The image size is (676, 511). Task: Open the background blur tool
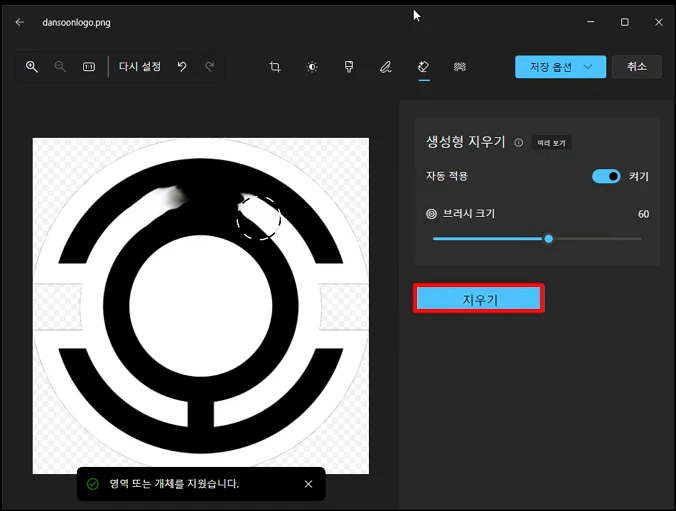point(460,67)
